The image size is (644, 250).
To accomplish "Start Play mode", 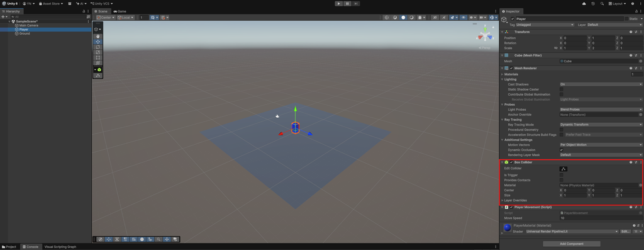I will tap(339, 3).
